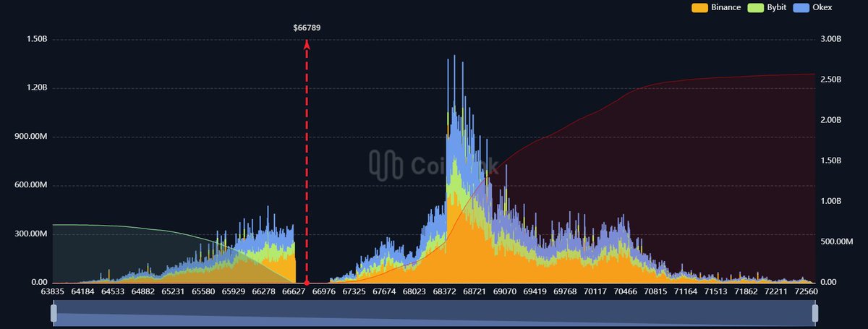Click the 66627 price axis tick
868x329 pixels.
[x=294, y=292]
